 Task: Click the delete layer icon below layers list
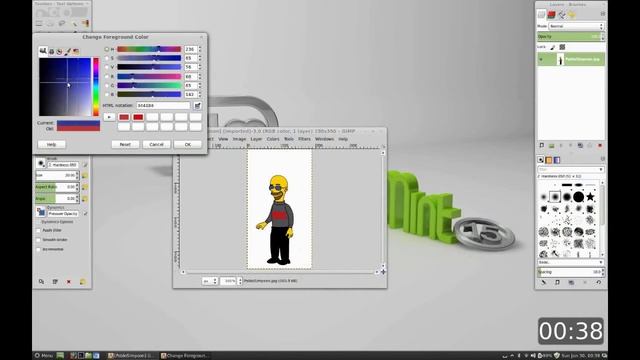(x=600, y=145)
